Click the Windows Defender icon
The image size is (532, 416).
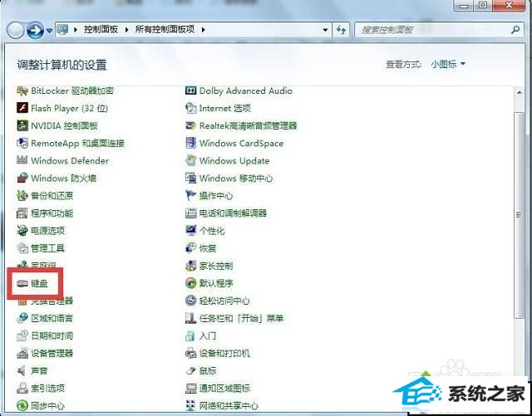pyautogui.click(x=22, y=161)
